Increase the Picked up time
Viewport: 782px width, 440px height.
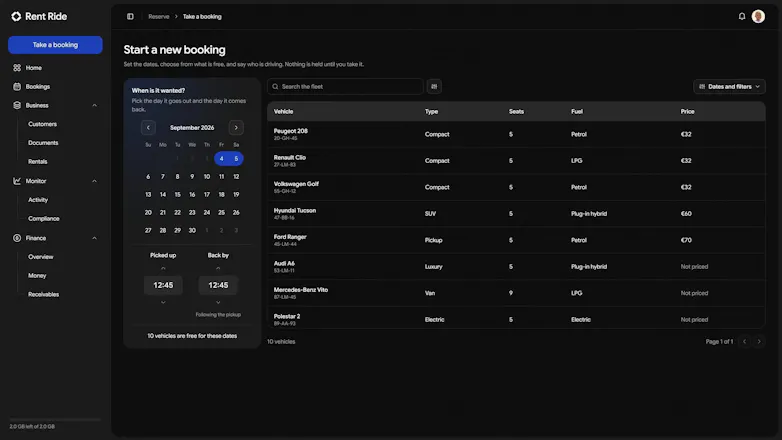163,268
